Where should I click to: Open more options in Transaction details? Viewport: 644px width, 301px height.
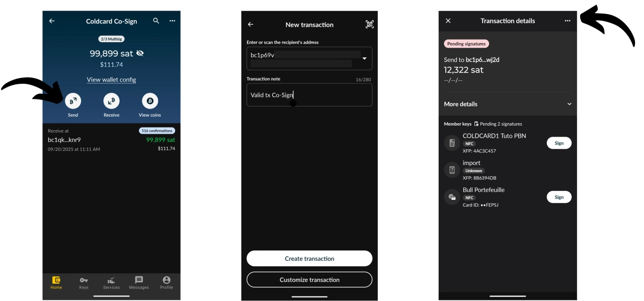pos(568,21)
